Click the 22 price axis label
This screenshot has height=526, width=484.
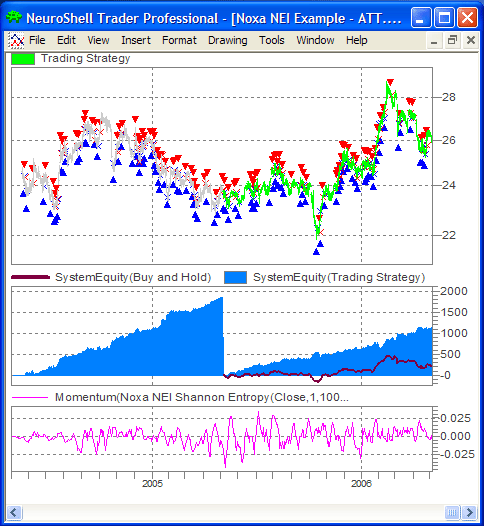coord(449,235)
